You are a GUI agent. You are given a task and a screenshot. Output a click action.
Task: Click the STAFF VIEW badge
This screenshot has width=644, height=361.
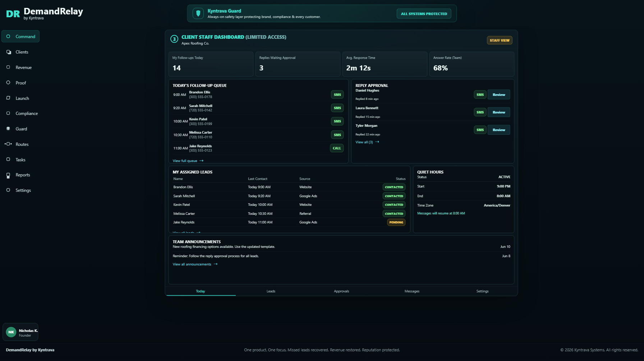500,41
